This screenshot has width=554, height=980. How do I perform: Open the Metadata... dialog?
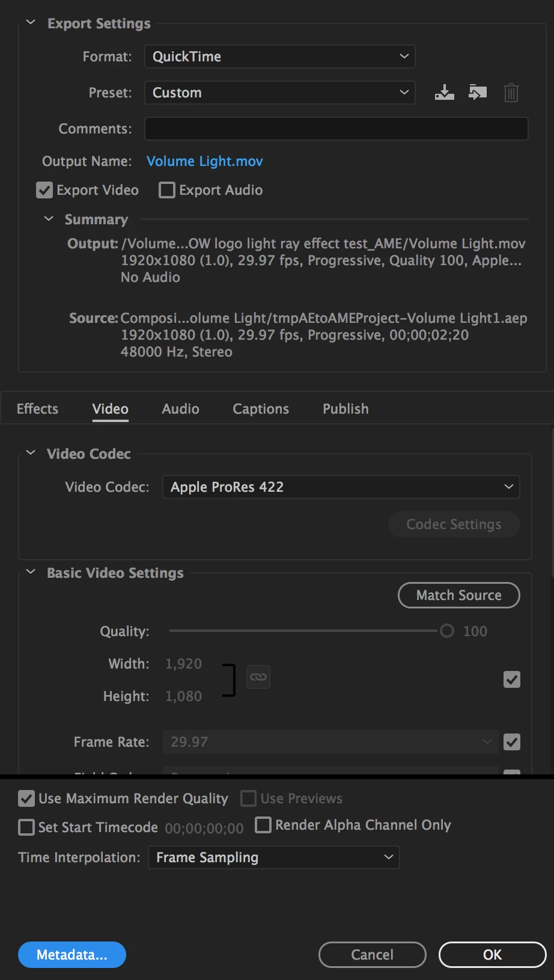[72, 955]
